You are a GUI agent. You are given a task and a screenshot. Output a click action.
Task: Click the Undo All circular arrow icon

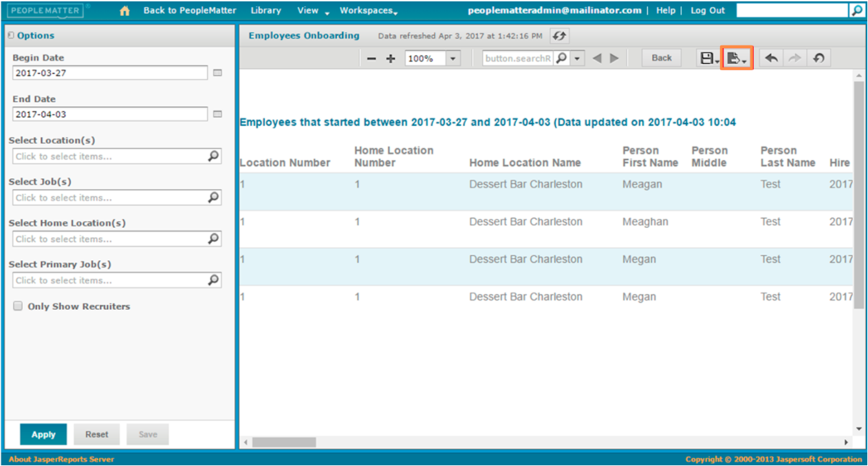pos(818,59)
